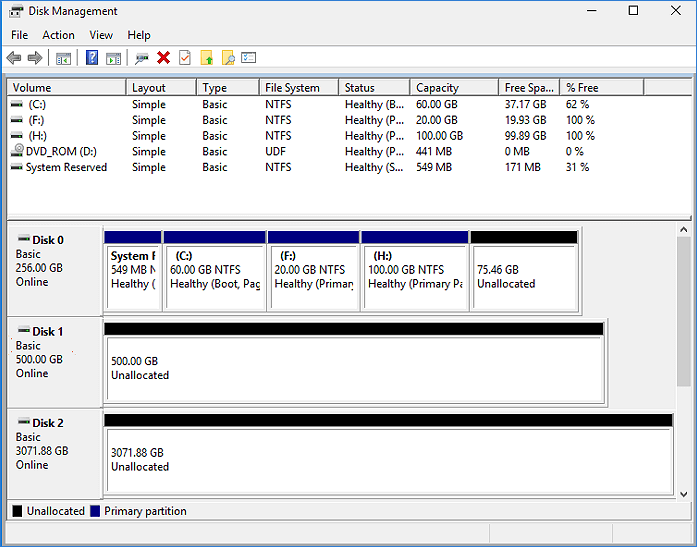This screenshot has height=547, width=697.
Task: Click the Show/Hide Console Tree icon
Action: point(63,58)
